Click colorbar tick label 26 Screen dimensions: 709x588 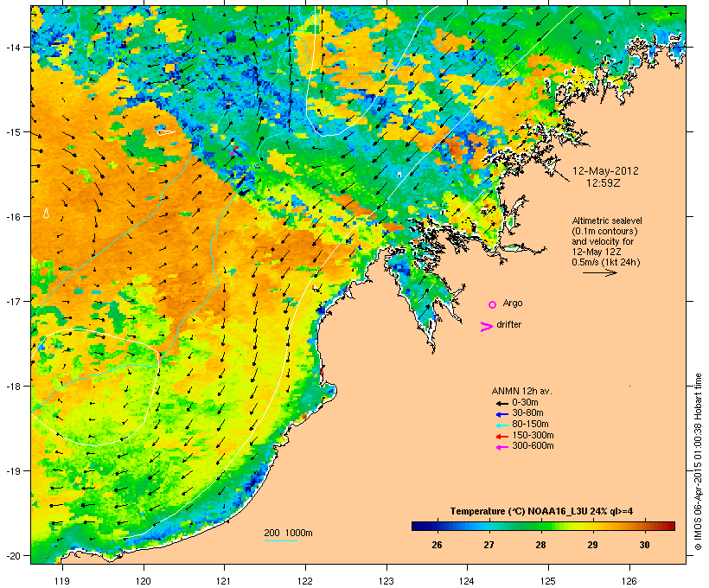point(437,545)
